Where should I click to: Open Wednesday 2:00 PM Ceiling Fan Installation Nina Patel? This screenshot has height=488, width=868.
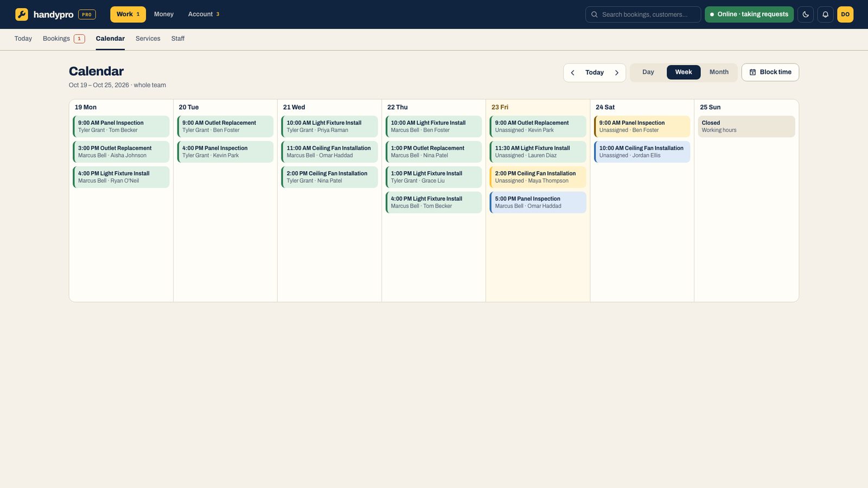pyautogui.click(x=329, y=177)
